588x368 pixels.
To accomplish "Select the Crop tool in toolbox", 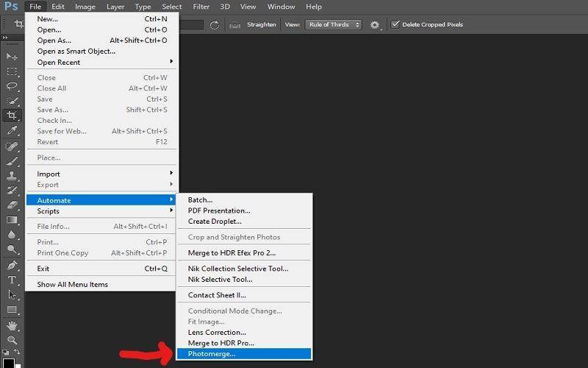I will click(12, 116).
